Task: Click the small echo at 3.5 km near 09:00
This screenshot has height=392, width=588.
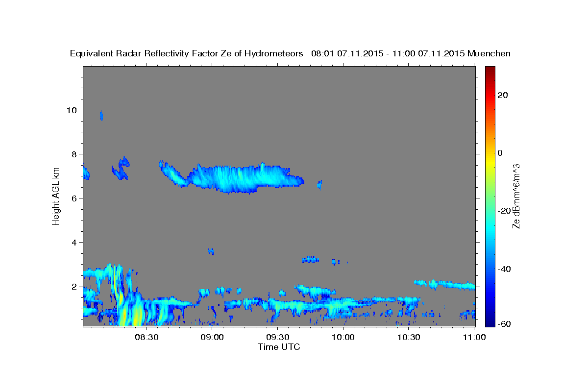Action: (211, 251)
